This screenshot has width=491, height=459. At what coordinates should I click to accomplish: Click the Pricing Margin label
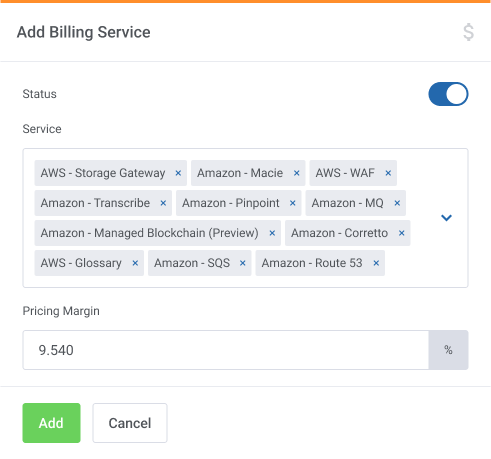(61, 311)
